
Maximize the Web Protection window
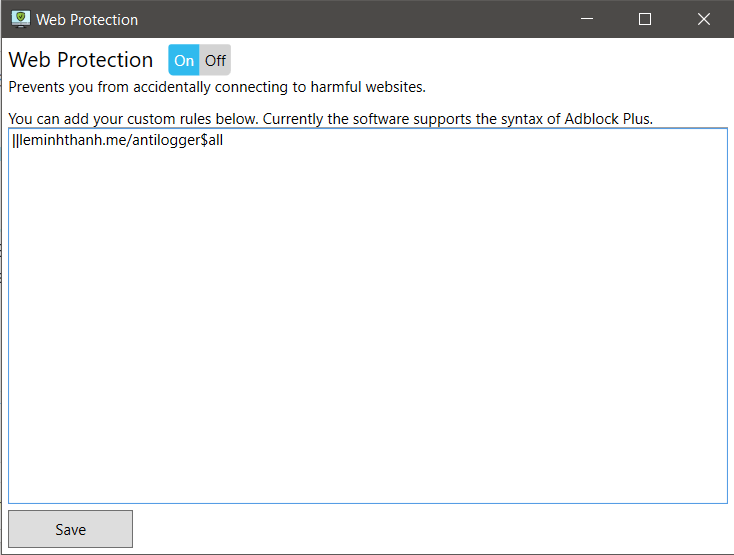(x=645, y=19)
